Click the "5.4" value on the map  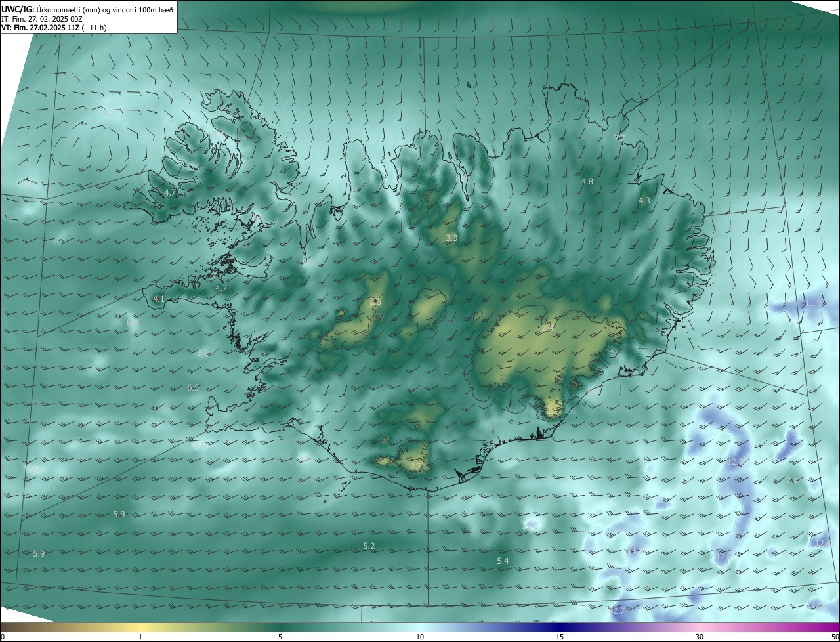(503, 561)
